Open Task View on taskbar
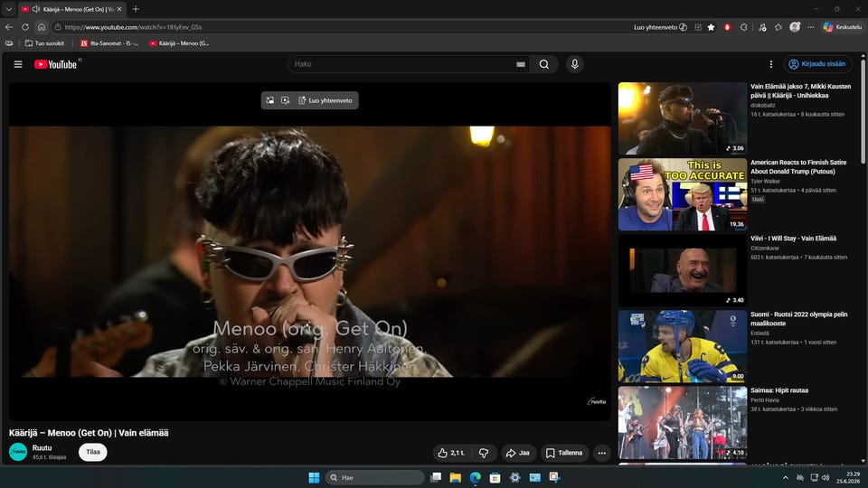Screen dimensions: 868x488 click(436, 477)
